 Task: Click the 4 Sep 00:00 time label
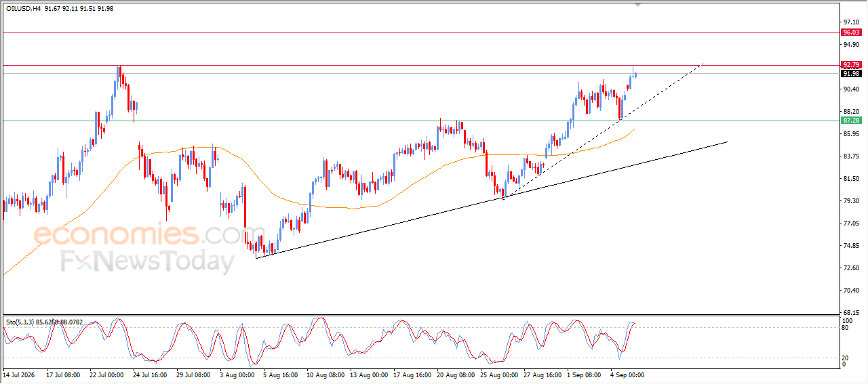[627, 375]
